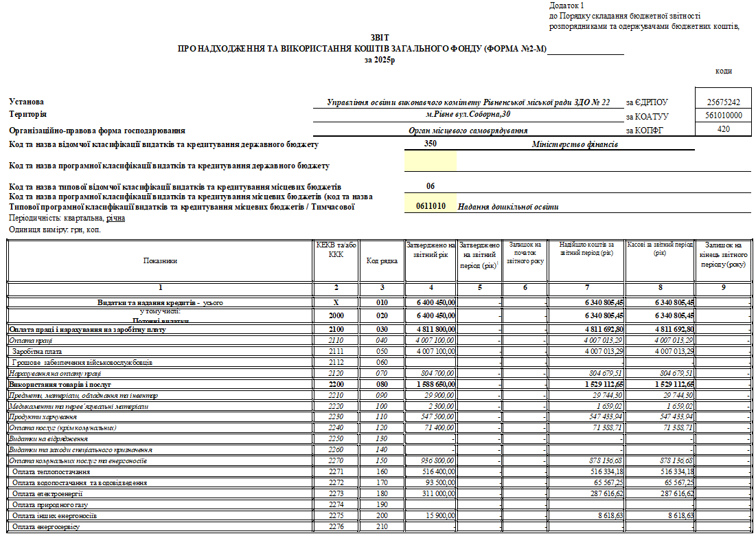Click the 'КЕКВ та/або ККК' column header
This screenshot has width=756, height=536.
tap(336, 249)
